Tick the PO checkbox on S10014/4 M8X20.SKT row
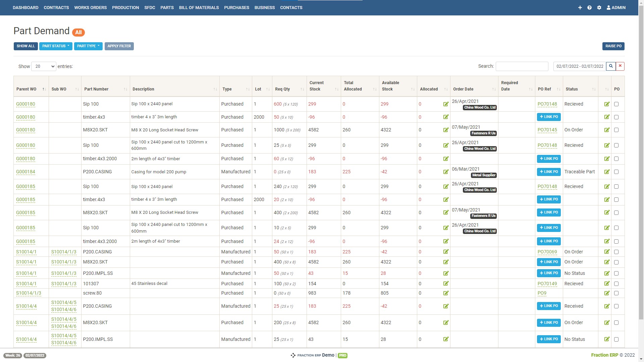 tap(616, 323)
